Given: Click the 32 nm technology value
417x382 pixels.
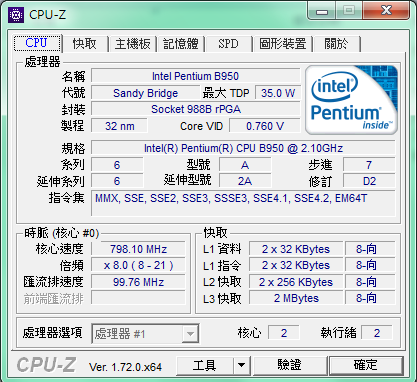Looking at the screenshot, I should (x=119, y=126).
